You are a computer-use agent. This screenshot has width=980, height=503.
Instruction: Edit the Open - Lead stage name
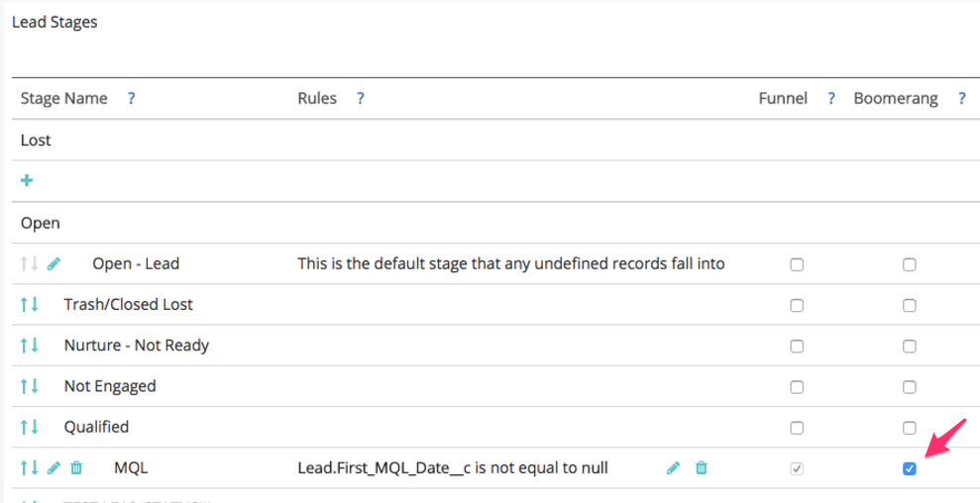pyautogui.click(x=54, y=264)
